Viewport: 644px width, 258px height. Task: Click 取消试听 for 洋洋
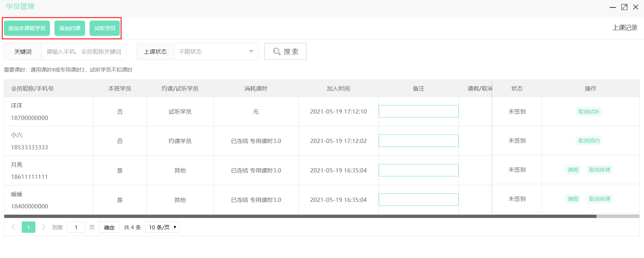(x=589, y=111)
